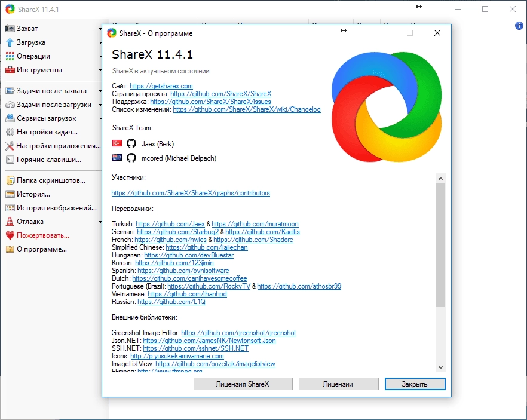Click the Лицензия ShareX button
This screenshot has width=527, height=420.
pos(243,384)
